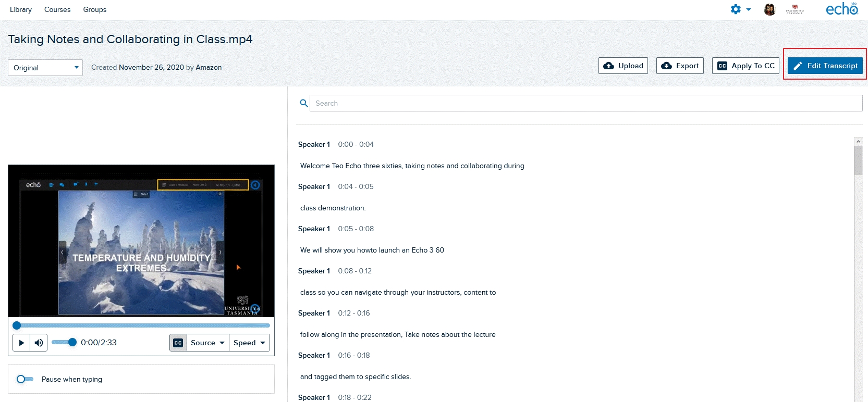Toggle closed captions CC icon in player
The image size is (868, 402).
point(178,343)
